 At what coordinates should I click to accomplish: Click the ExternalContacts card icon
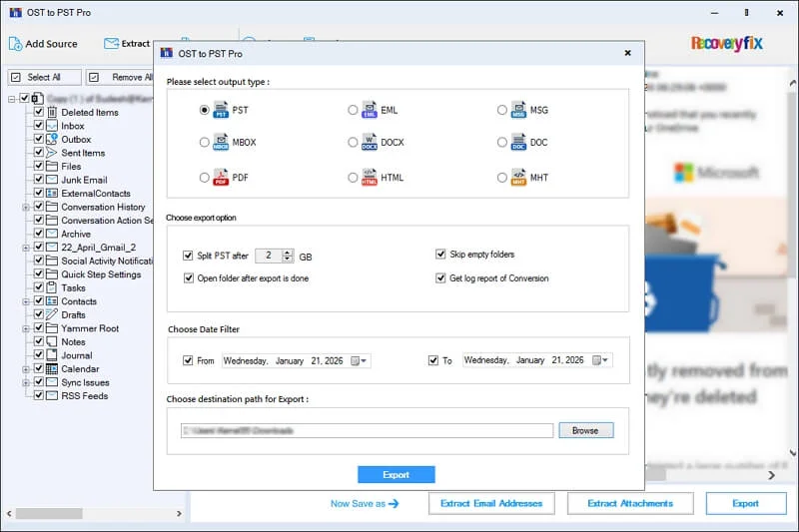tap(52, 193)
